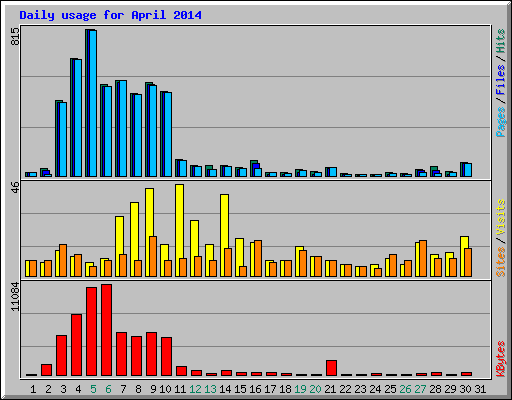Click day label '9' on x-axis
The width and height of the screenshot is (512, 400).
click(153, 389)
